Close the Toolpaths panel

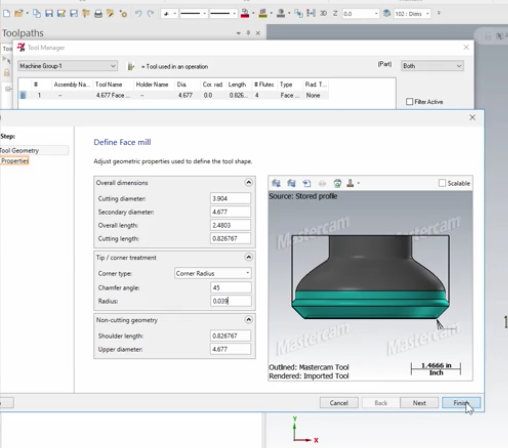258,33
